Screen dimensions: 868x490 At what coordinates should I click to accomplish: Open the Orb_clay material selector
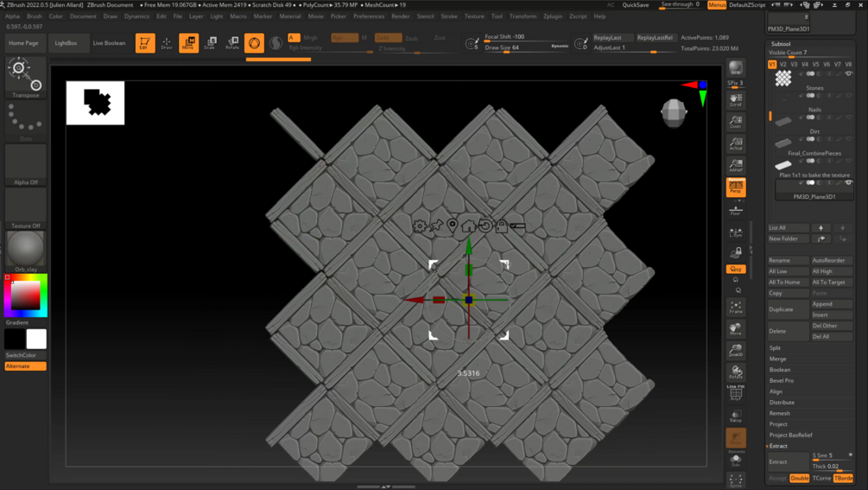[x=25, y=252]
